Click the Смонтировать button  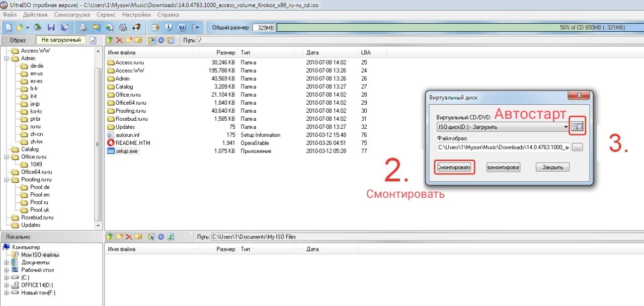pos(454,167)
